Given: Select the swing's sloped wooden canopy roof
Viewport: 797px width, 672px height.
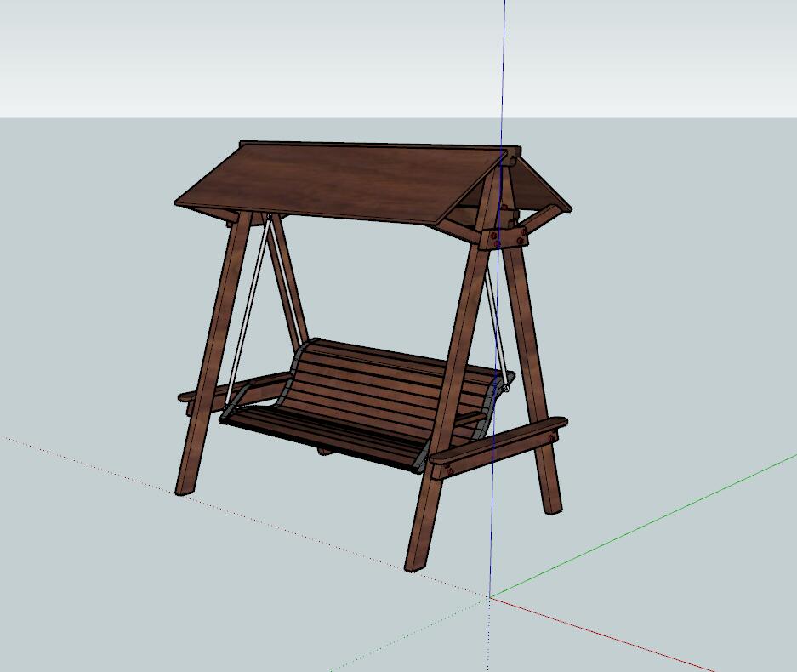Looking at the screenshot, I should [x=340, y=183].
